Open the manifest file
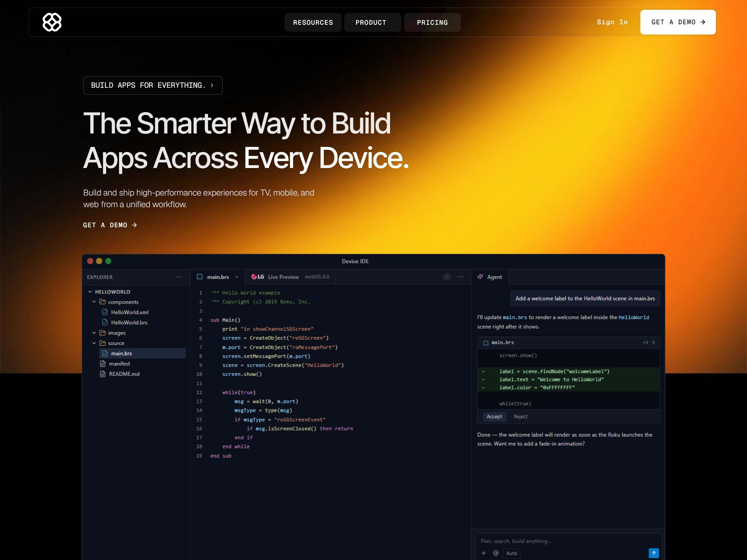This screenshot has height=560, width=747. click(120, 364)
